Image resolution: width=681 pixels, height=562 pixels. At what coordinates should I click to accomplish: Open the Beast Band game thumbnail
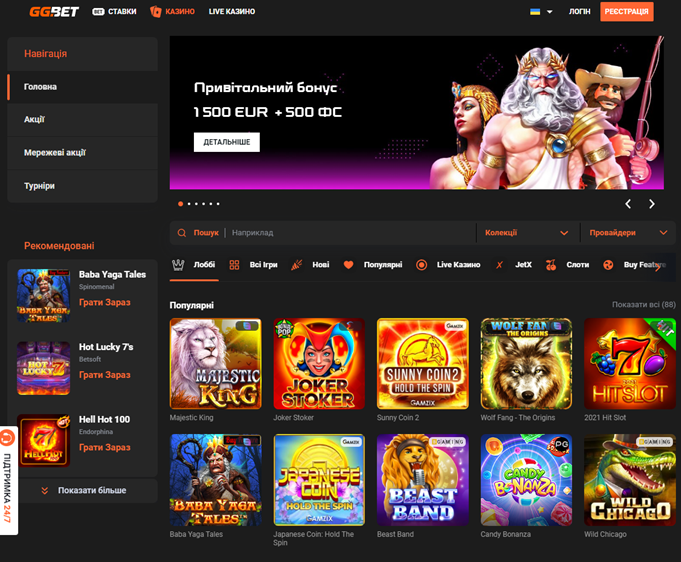tap(423, 480)
